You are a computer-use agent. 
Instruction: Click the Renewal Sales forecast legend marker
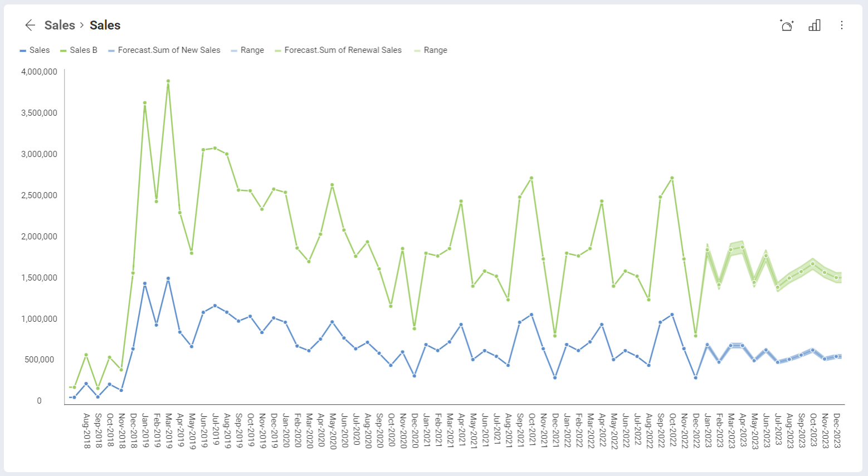(x=278, y=51)
